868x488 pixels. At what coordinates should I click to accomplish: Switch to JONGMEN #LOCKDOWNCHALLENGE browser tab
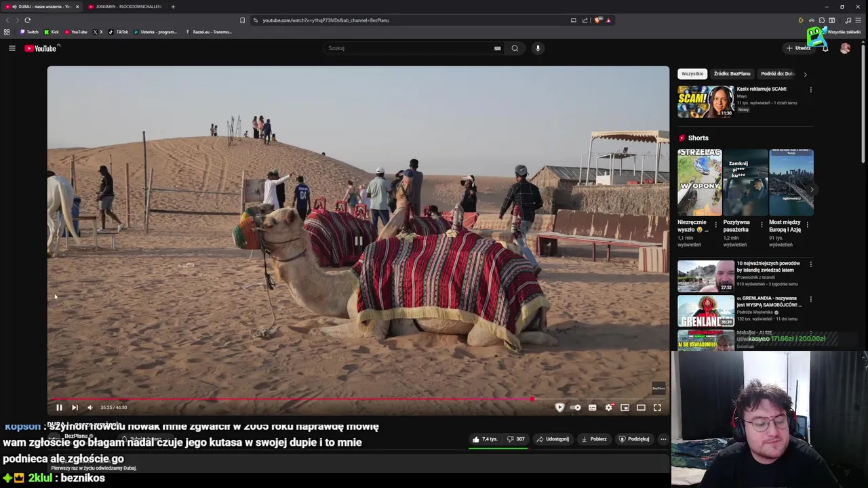[x=125, y=7]
